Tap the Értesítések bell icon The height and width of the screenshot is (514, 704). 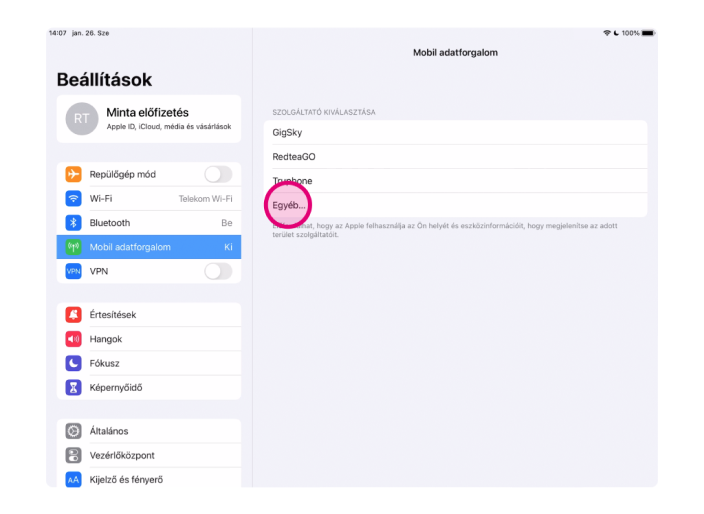pyautogui.click(x=73, y=315)
